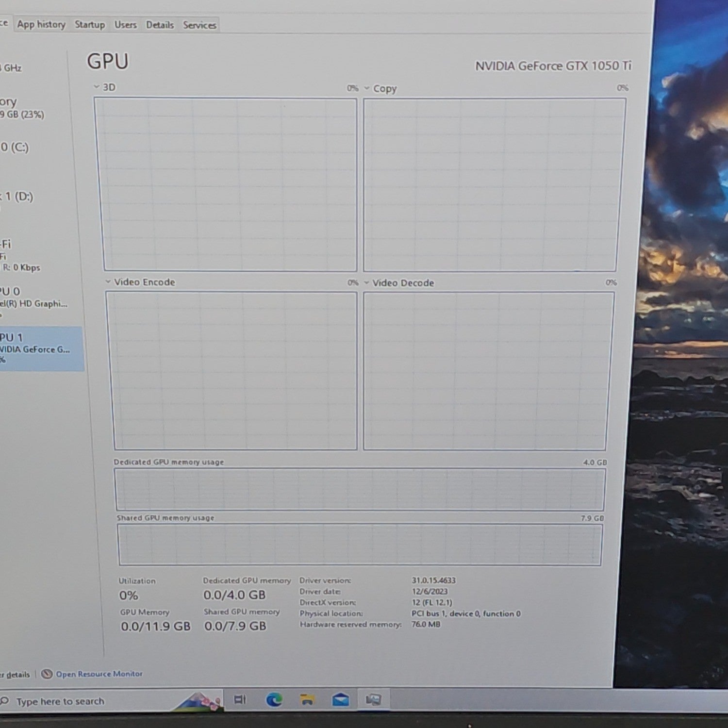Open the Task View taskbar icon
The width and height of the screenshot is (728, 728).
pos(240,699)
